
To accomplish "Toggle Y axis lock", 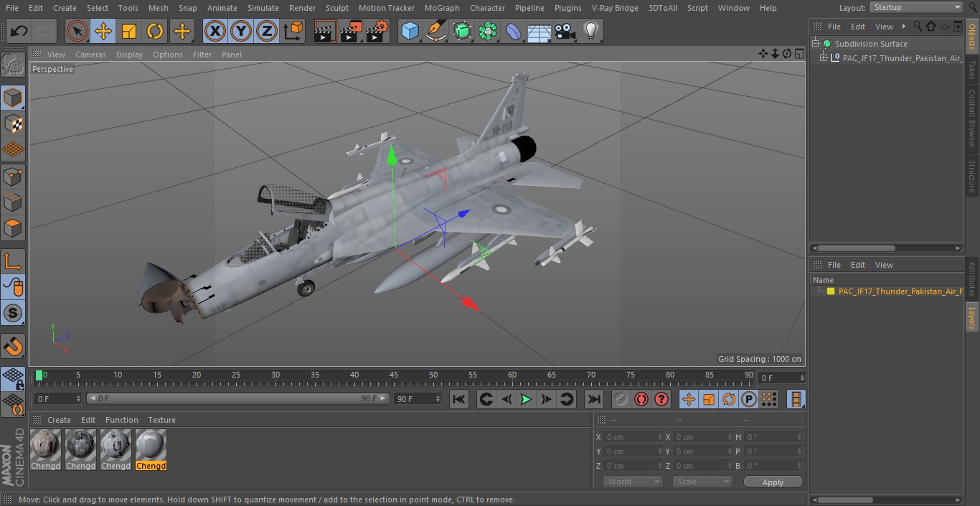I will (x=241, y=31).
